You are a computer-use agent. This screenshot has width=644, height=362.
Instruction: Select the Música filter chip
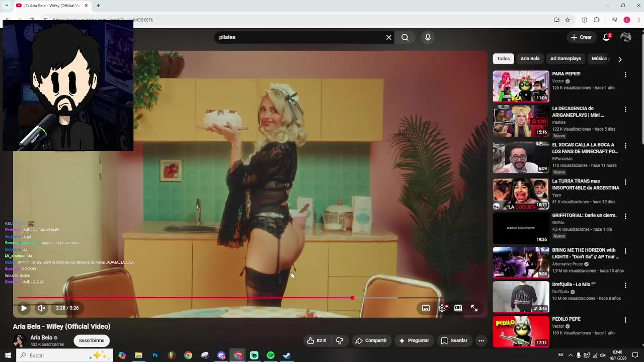click(599, 59)
